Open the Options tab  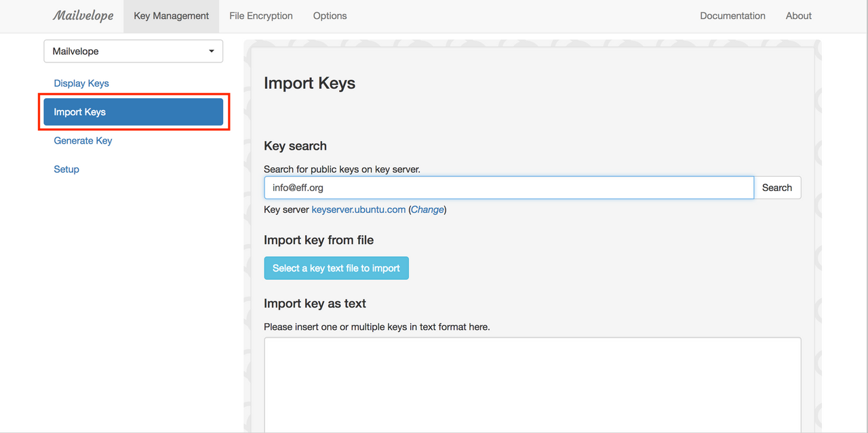330,15
